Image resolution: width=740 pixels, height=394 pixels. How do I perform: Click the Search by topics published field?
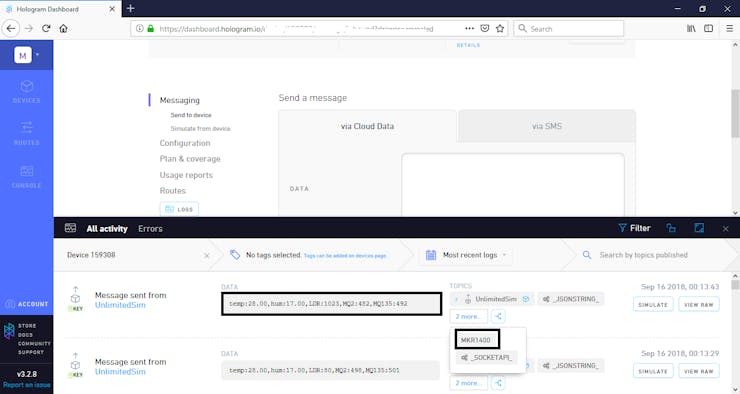(x=643, y=255)
